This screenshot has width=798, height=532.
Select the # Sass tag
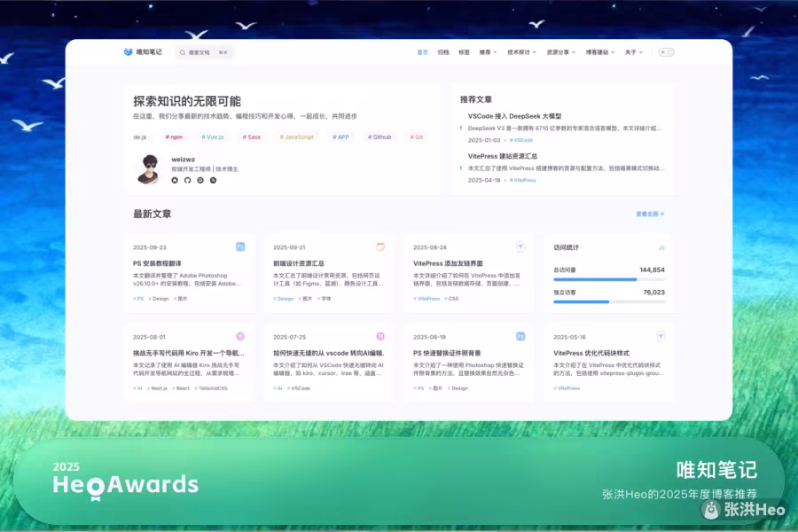coord(252,137)
